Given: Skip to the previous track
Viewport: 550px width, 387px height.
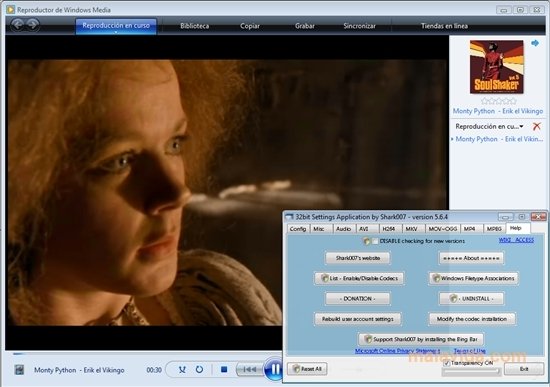Looking at the screenshot, I should (250, 369).
